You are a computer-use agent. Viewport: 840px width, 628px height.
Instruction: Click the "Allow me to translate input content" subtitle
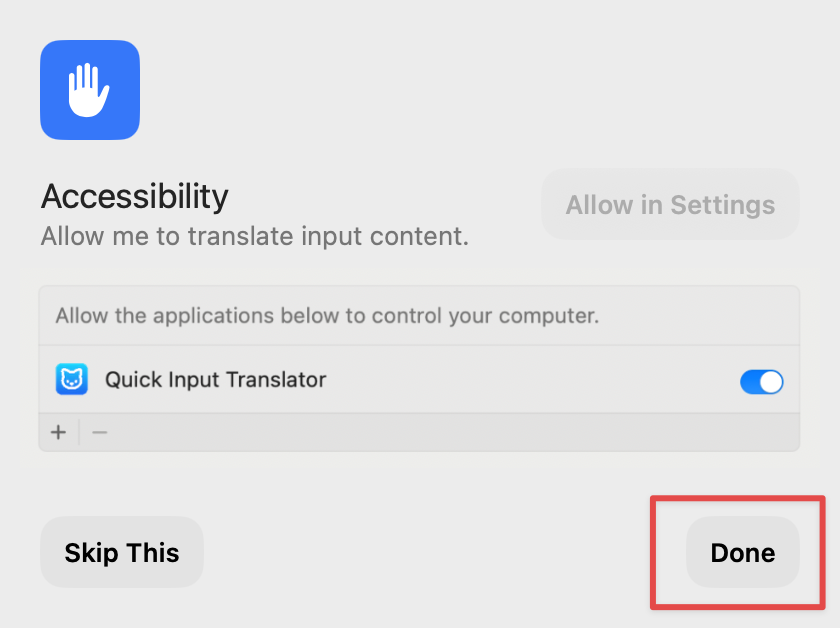coord(255,236)
